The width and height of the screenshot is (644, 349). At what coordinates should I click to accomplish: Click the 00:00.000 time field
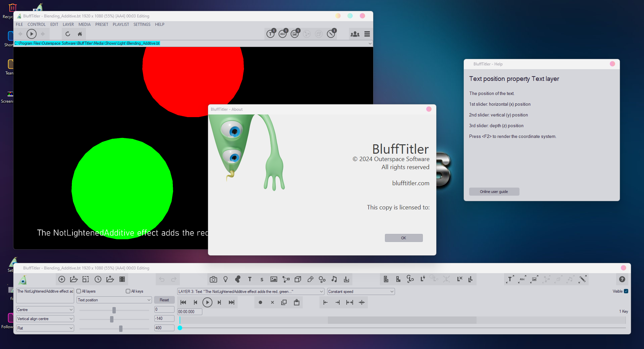click(x=190, y=312)
